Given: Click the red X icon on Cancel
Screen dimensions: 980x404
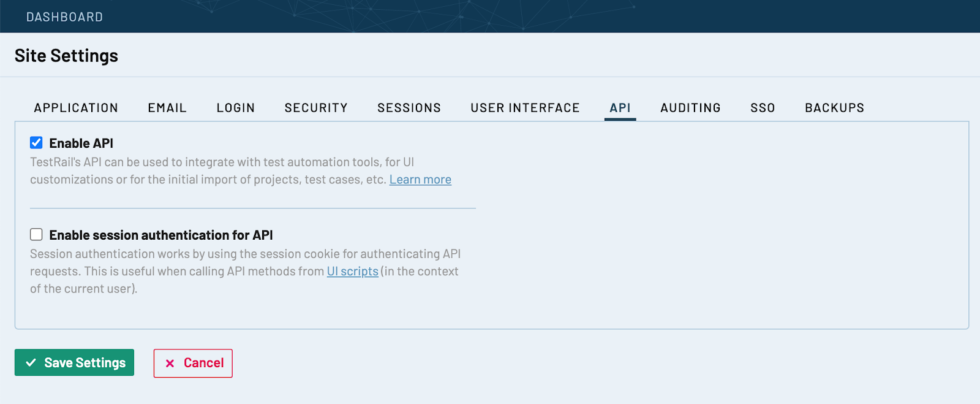Looking at the screenshot, I should [170, 364].
